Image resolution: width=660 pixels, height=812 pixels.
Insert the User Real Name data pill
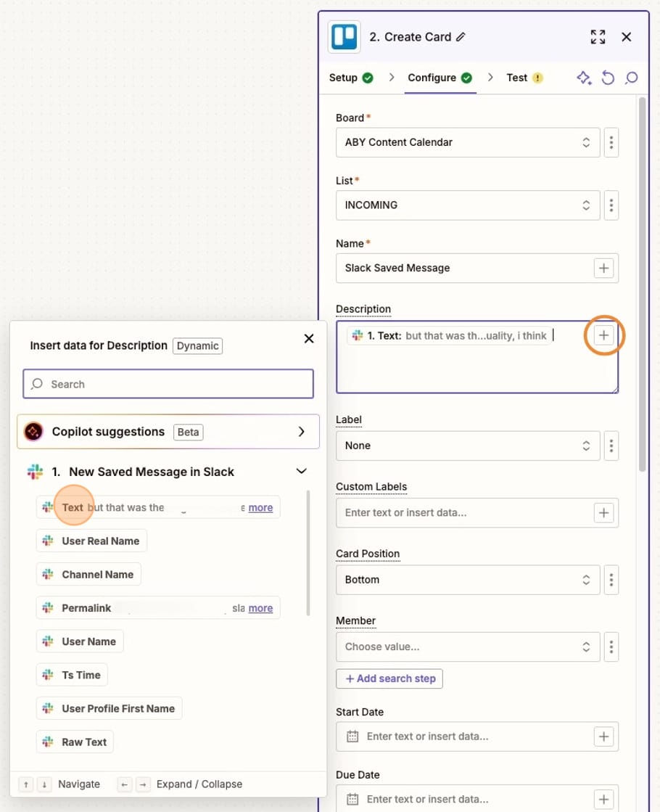click(91, 541)
